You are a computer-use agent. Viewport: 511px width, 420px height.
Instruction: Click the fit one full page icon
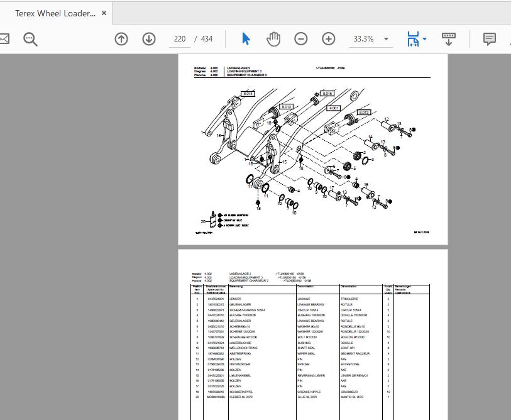point(413,38)
